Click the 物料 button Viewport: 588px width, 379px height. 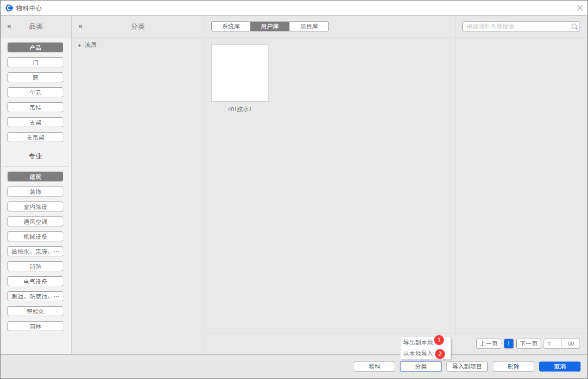tap(374, 367)
